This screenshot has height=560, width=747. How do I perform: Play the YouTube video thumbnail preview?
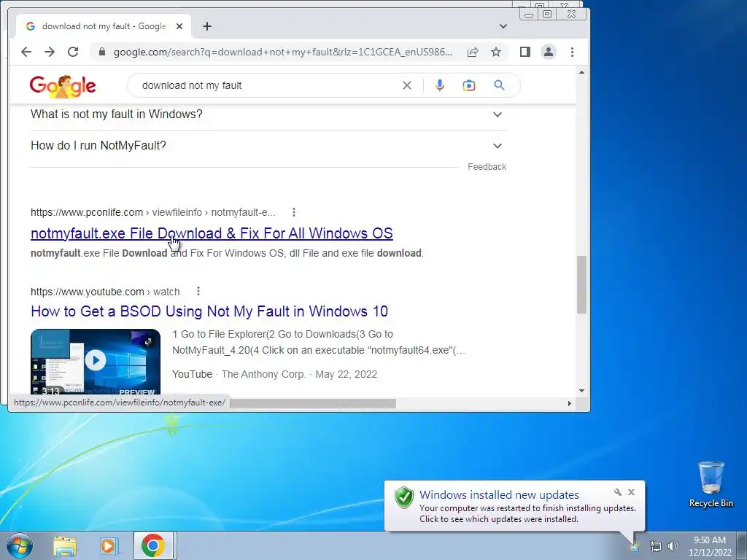click(x=96, y=361)
